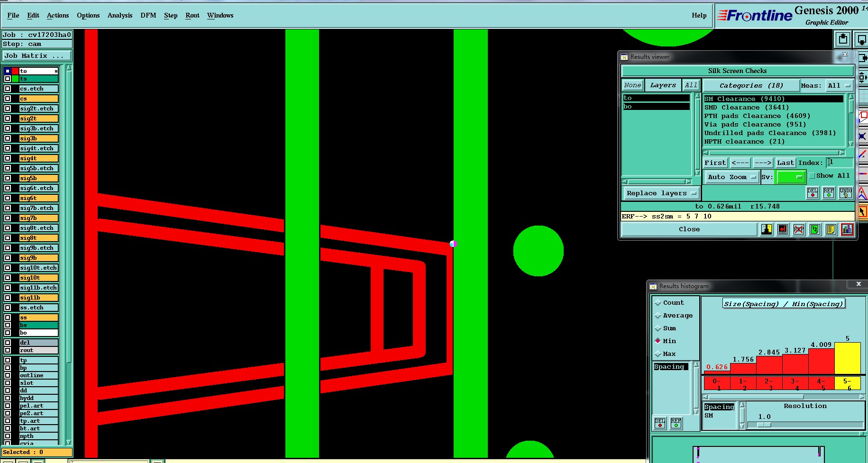Toggle display of the drl layer
This screenshot has width=868, height=463.
[8, 343]
